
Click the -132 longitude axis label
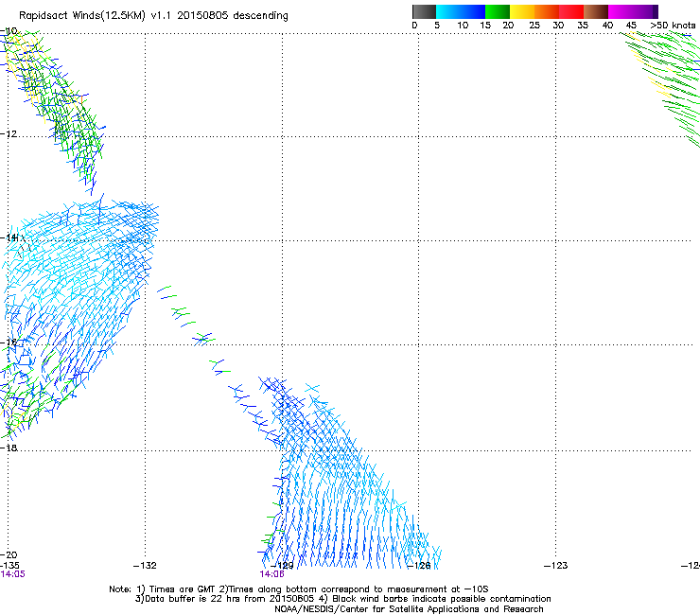click(x=145, y=566)
